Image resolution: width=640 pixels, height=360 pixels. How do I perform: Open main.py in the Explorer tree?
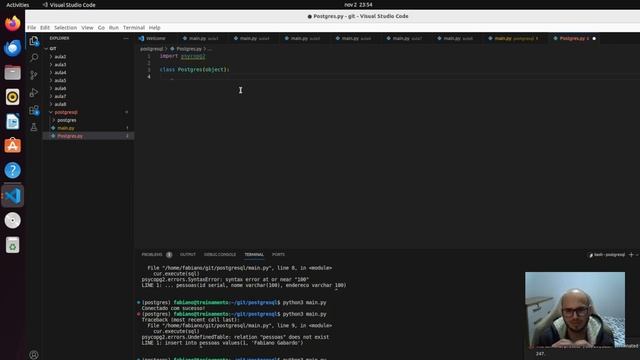[66, 128]
